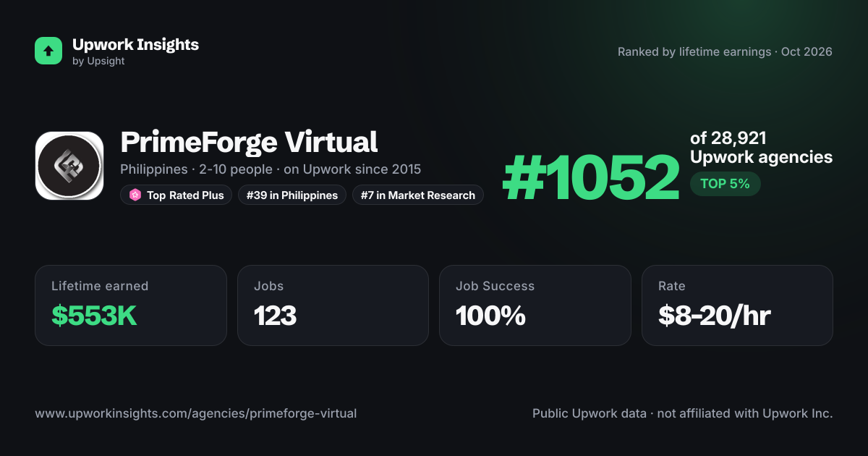The height and width of the screenshot is (456, 868).
Task: Click 'Ranked by lifetime earnings · Oct 2026'
Action: (x=725, y=52)
